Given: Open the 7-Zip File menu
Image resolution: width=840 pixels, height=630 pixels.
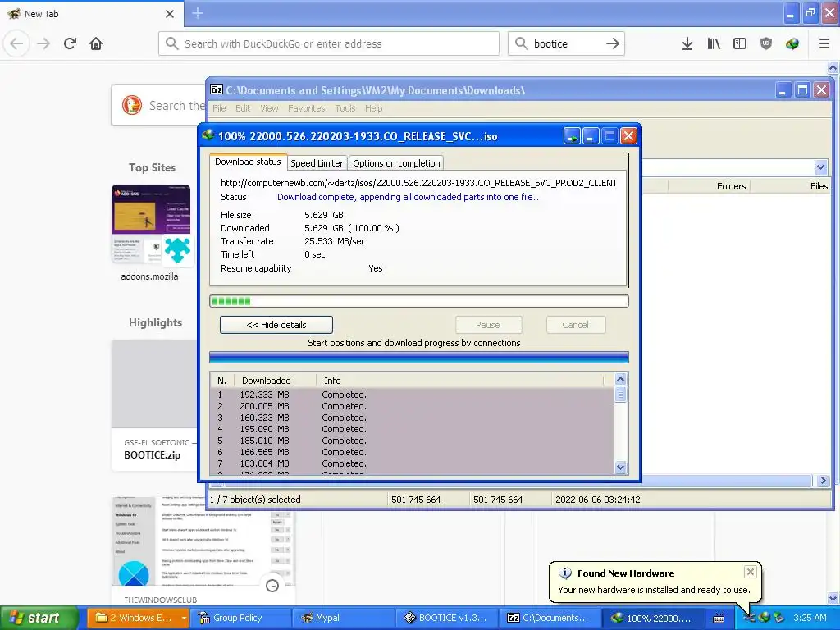Looking at the screenshot, I should tap(219, 108).
